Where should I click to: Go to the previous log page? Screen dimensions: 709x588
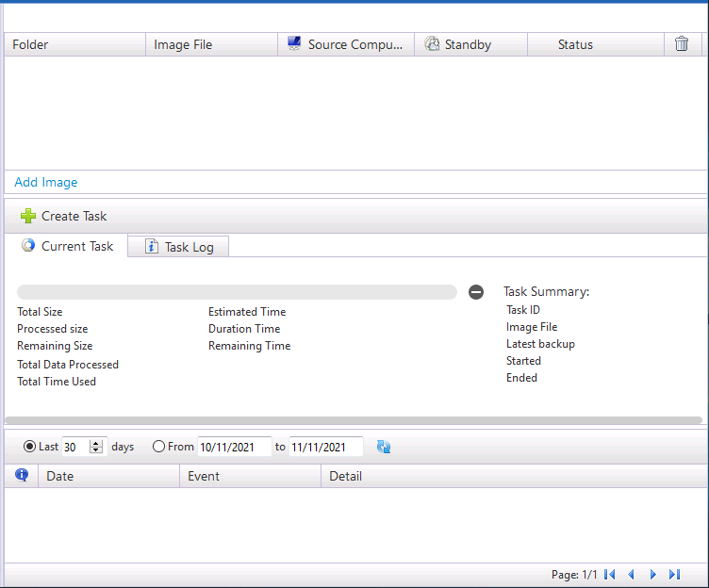[632, 574]
